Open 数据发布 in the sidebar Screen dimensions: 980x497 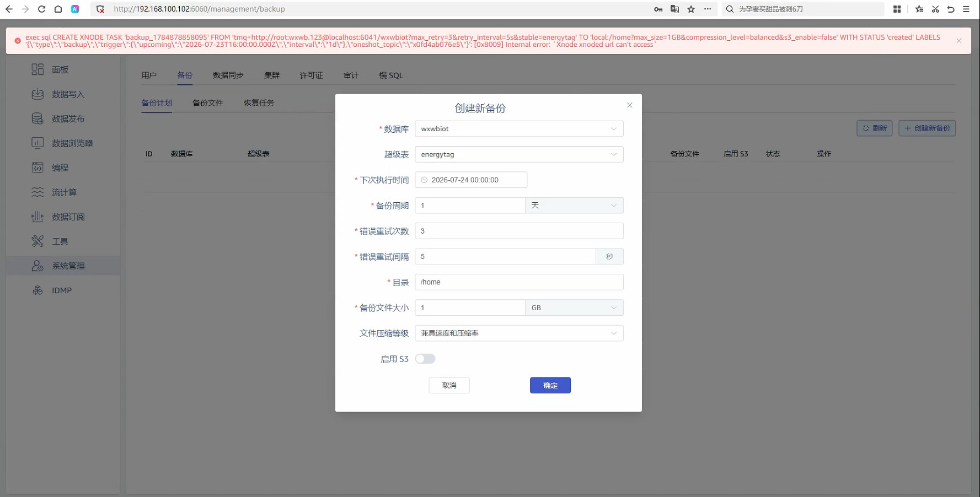click(63, 118)
